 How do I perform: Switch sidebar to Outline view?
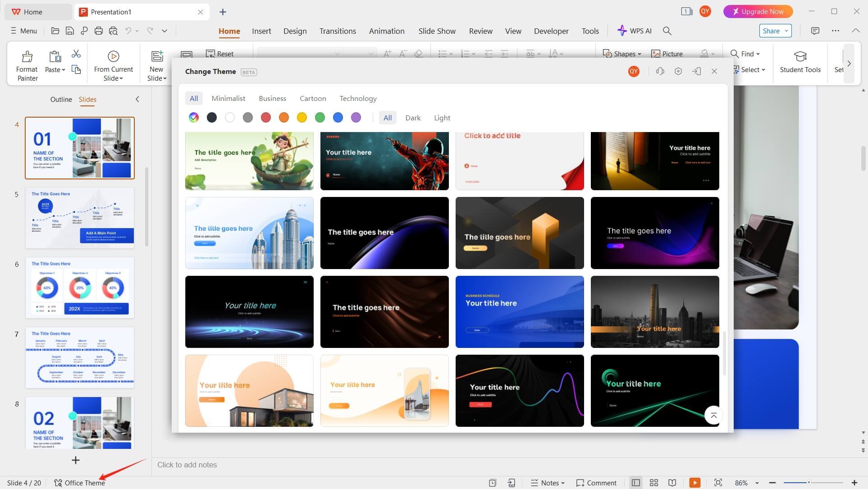[x=61, y=99]
